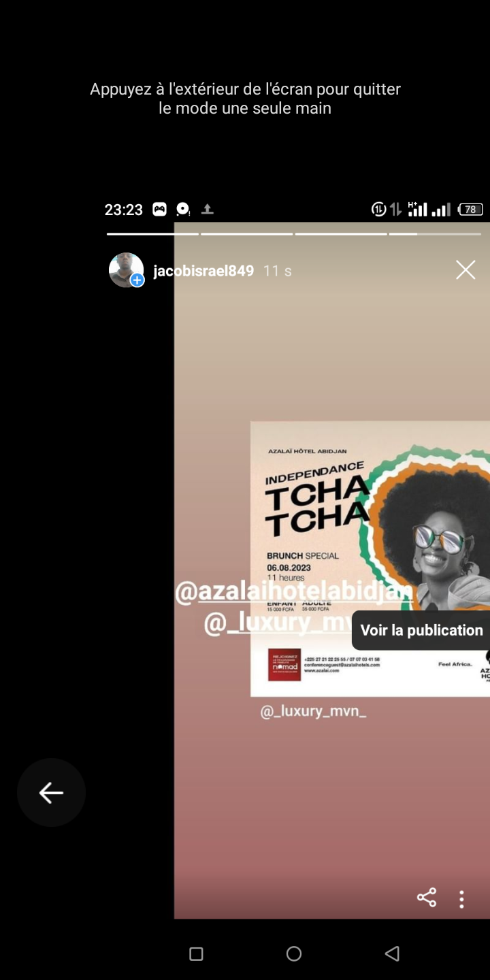Tap the Android back triangle button
The height and width of the screenshot is (980, 490).
(x=392, y=954)
